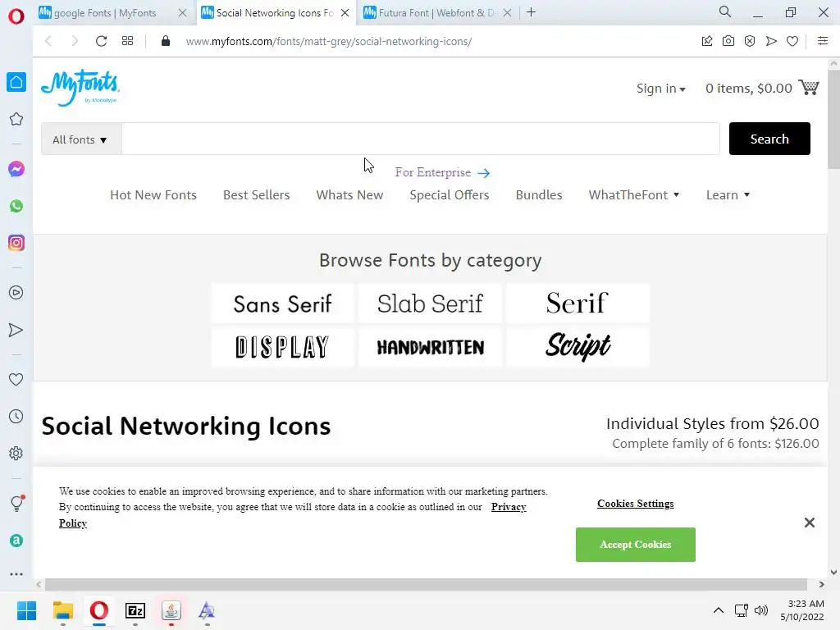Open a new tab with plus button
The width and height of the screenshot is (840, 630).
pos(531,12)
